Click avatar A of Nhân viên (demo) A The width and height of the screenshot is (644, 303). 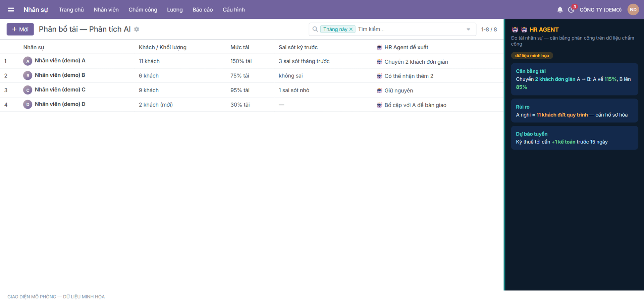[28, 61]
